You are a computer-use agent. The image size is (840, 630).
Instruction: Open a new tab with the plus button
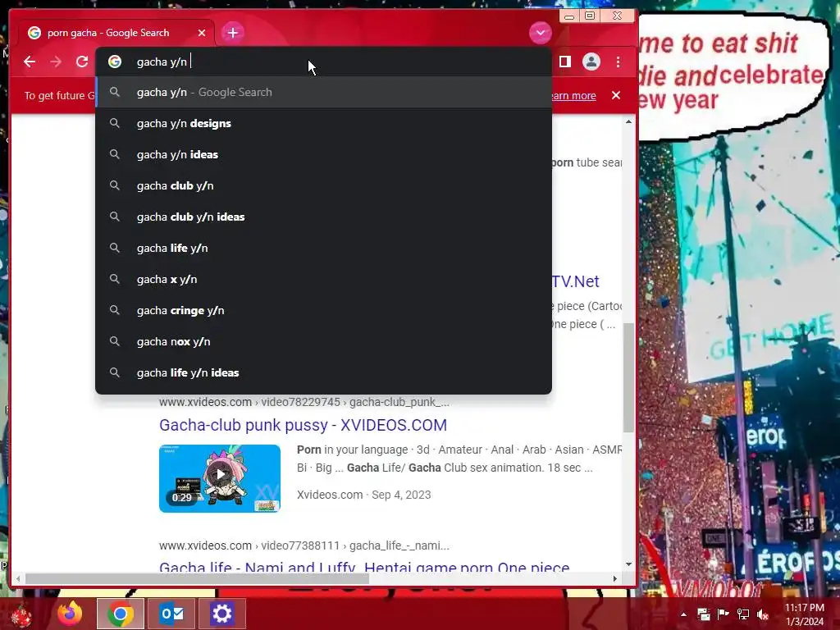[232, 33]
